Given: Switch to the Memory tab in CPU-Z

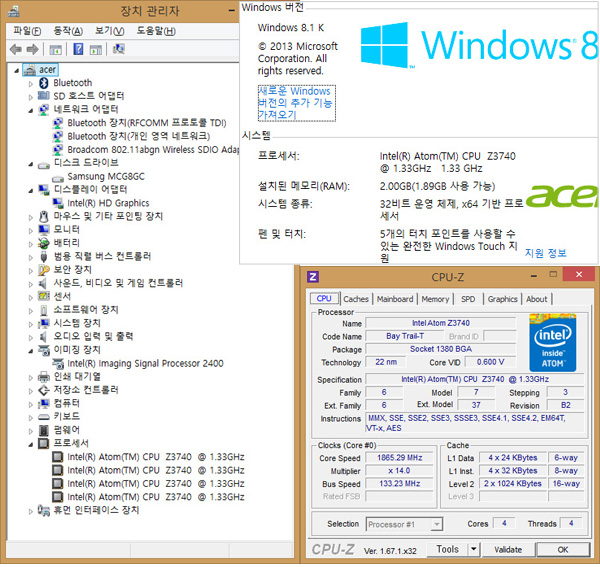Looking at the screenshot, I should [x=435, y=299].
